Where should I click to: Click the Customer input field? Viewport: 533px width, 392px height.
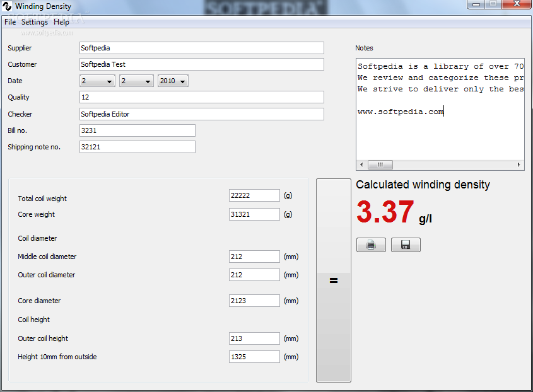(202, 64)
